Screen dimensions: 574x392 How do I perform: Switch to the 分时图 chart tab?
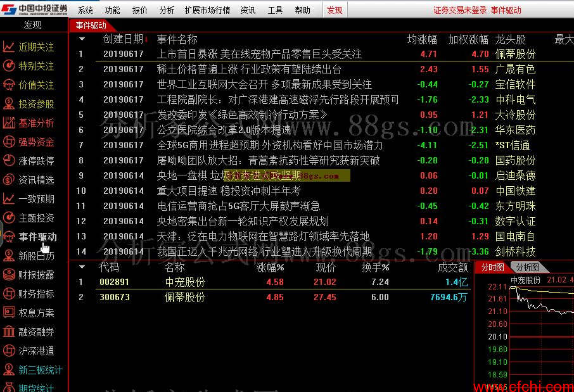pyautogui.click(x=492, y=267)
